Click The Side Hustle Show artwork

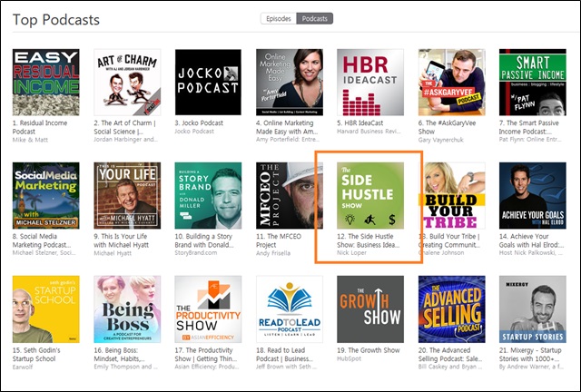[369, 195]
